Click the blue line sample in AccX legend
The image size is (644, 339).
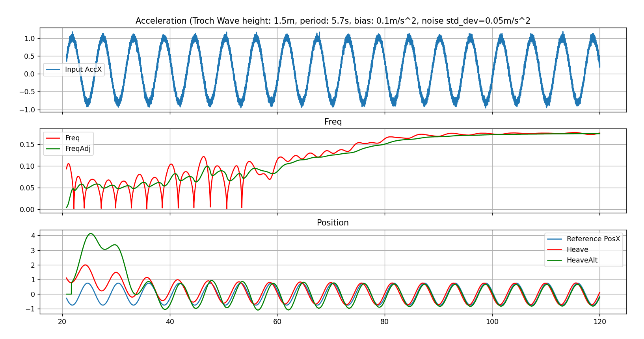53,70
